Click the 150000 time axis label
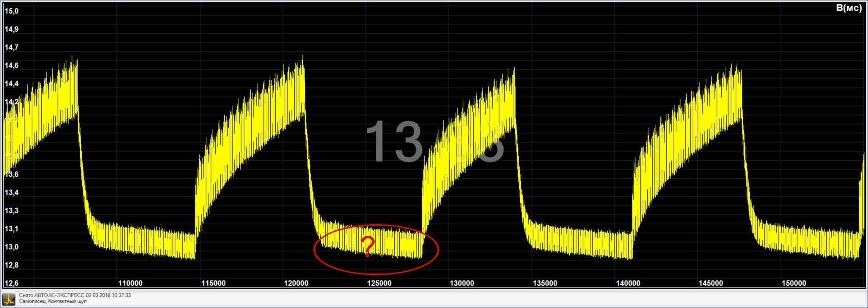 794,284
